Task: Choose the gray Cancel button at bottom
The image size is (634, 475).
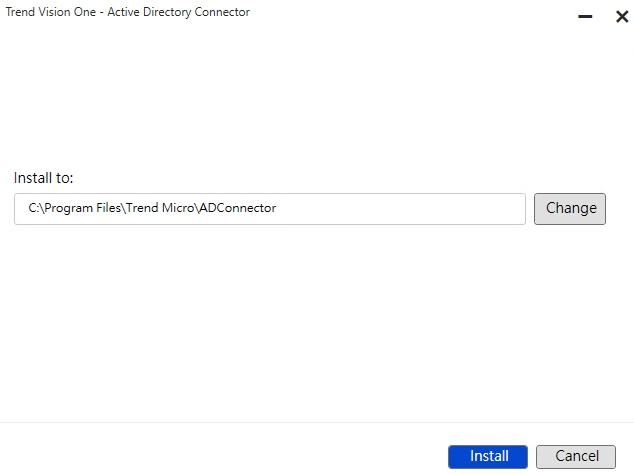Action: pyautogui.click(x=576, y=456)
